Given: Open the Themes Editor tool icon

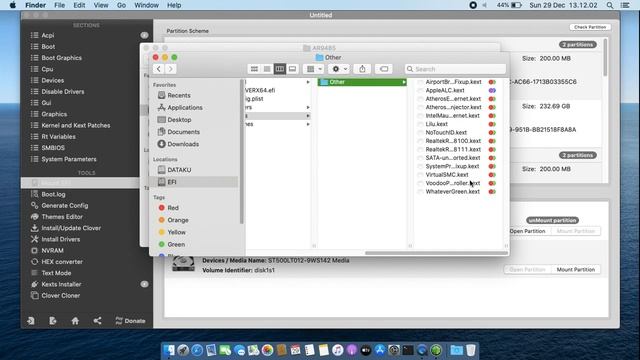Looking at the screenshot, I should point(35,217).
